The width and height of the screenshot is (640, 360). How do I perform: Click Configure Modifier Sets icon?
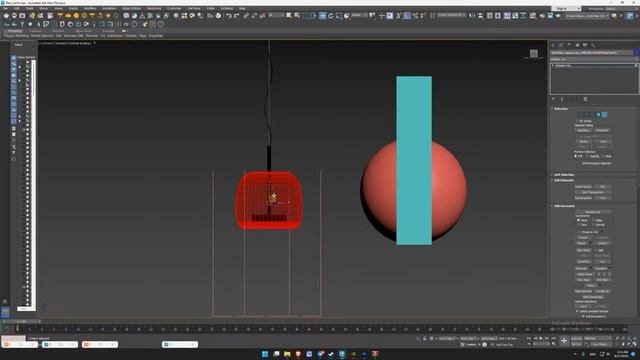tap(585, 99)
